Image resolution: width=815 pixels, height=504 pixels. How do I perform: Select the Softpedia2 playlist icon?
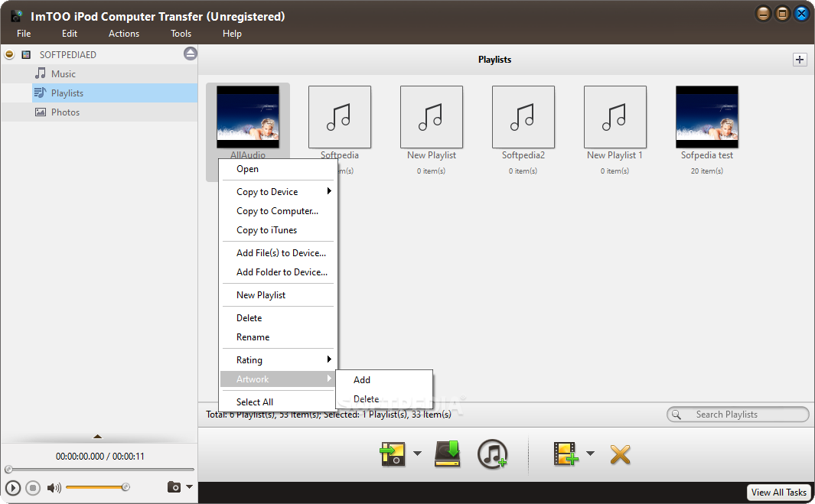[x=523, y=117]
